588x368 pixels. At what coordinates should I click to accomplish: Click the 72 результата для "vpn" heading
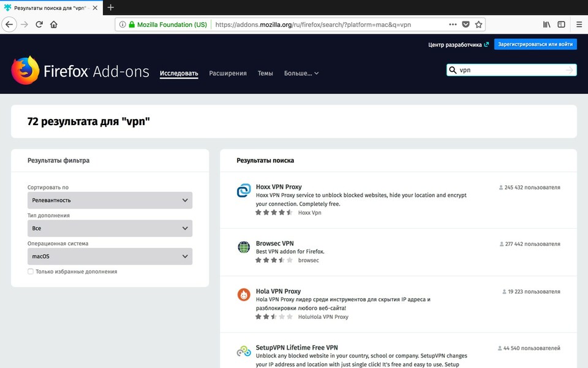(88, 121)
